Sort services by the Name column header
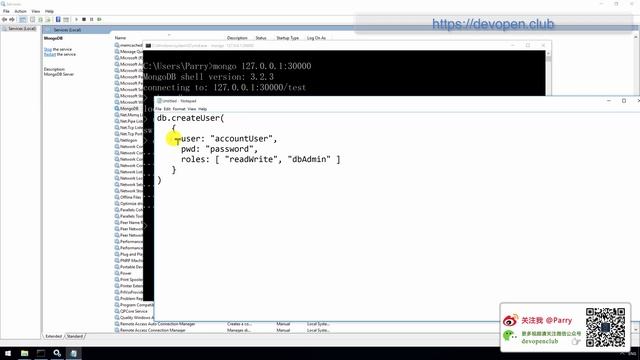Screen dimensions: 640x360 click(120, 38)
